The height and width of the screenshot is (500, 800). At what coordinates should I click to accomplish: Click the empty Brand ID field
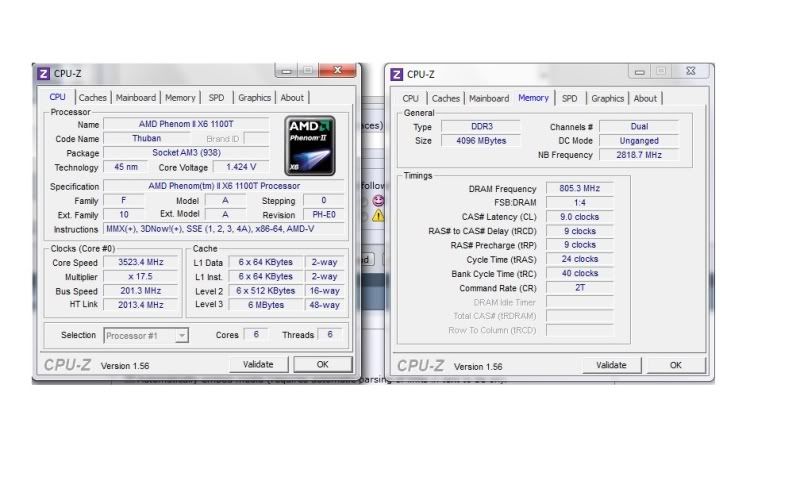256,138
